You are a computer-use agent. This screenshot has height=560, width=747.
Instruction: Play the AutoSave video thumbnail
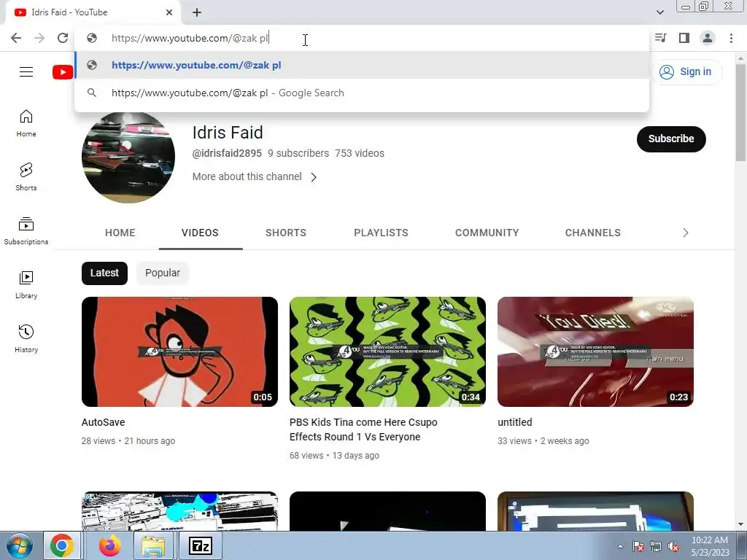tap(179, 352)
